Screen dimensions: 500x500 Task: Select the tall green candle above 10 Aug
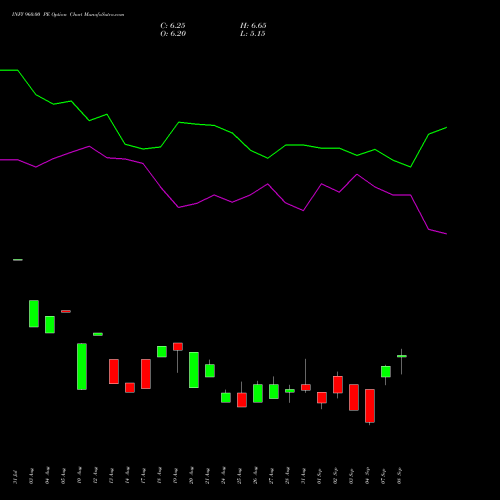pyautogui.click(x=82, y=366)
